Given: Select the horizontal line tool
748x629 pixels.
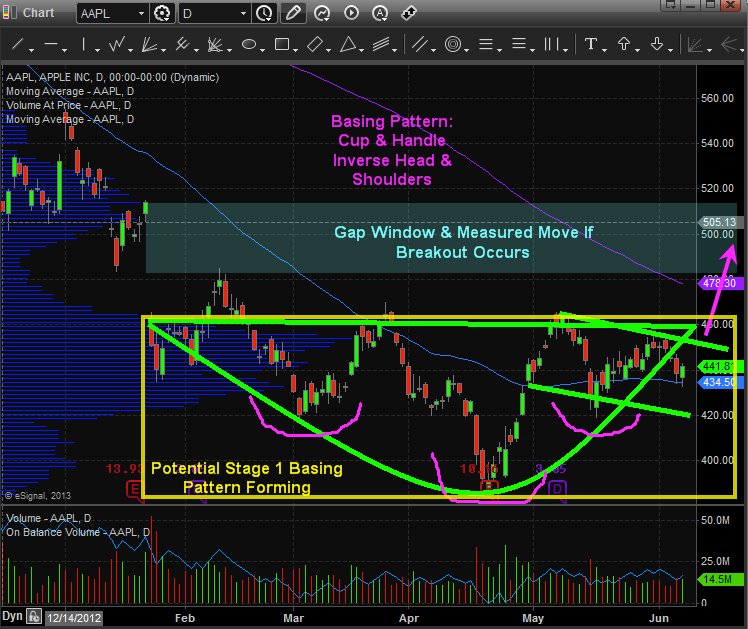Looking at the screenshot, I should 51,44.
